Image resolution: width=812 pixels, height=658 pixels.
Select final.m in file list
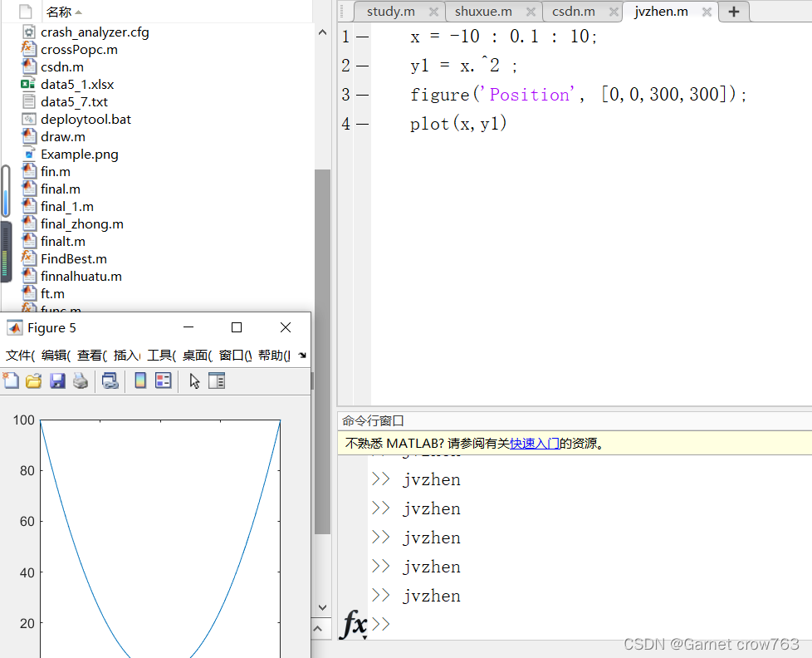click(60, 189)
